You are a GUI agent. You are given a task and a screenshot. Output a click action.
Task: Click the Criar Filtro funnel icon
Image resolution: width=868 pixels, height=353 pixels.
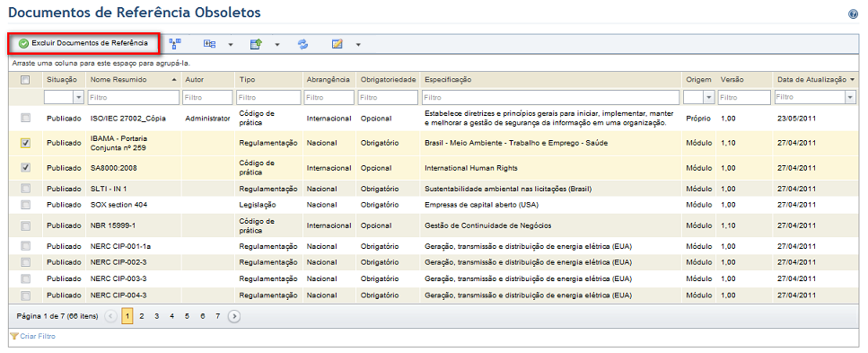(14, 336)
